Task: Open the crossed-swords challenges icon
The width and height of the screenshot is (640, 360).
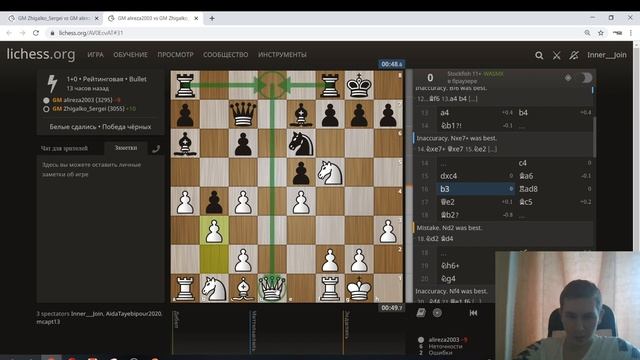Action: point(556,55)
